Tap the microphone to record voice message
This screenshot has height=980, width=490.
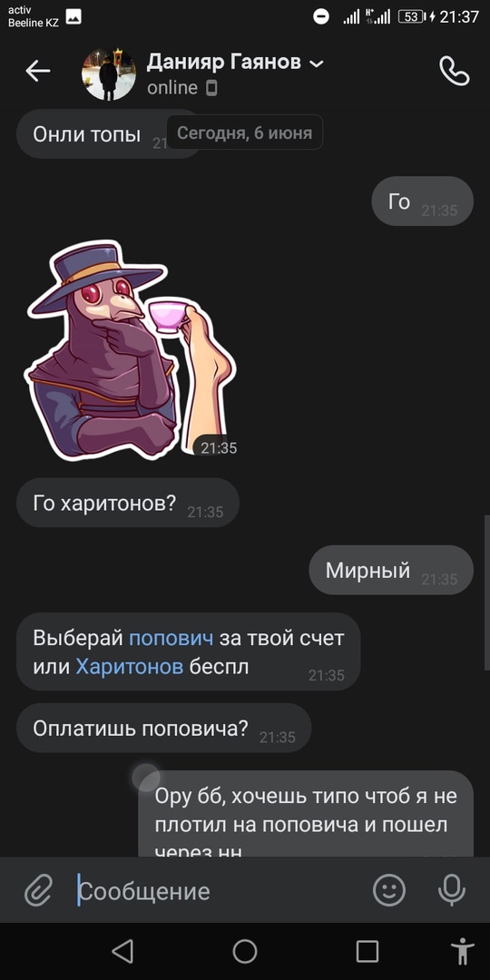pos(451,890)
